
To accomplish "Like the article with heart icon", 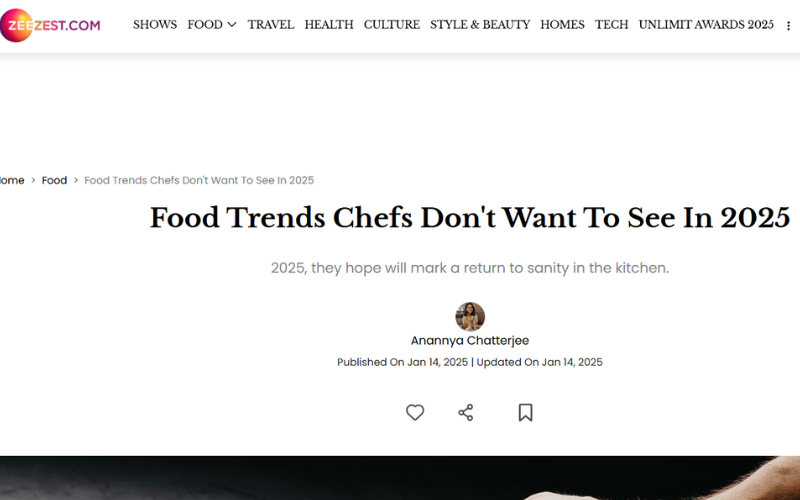I will [415, 412].
